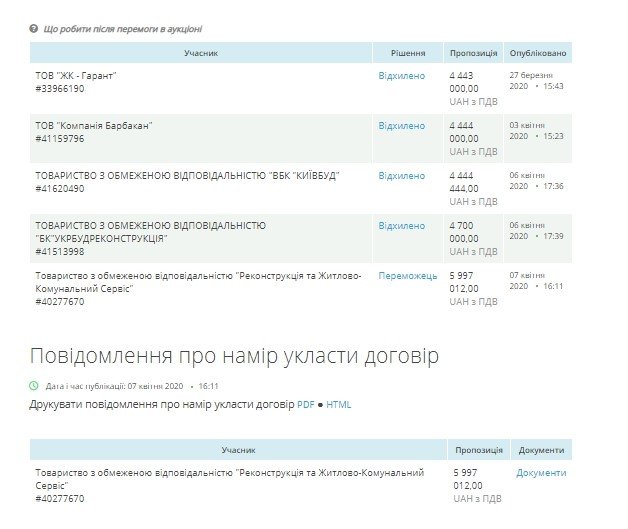Select code #40277670 in the second table
628x529 pixels.
pos(60,499)
